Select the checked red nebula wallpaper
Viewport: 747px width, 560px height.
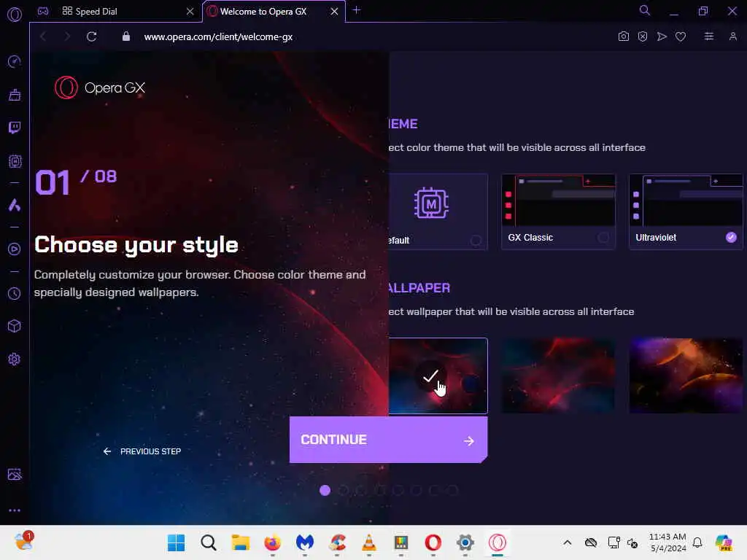pos(438,376)
